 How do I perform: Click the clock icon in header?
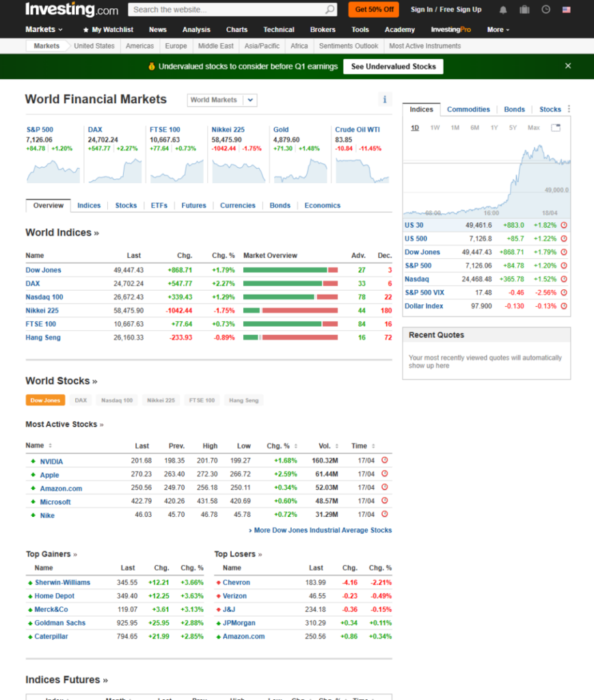[545, 10]
